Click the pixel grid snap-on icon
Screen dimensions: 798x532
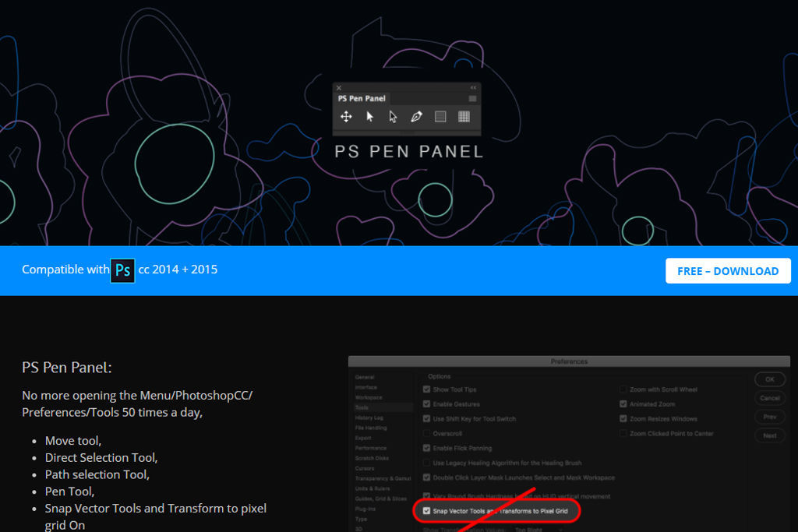point(464,117)
